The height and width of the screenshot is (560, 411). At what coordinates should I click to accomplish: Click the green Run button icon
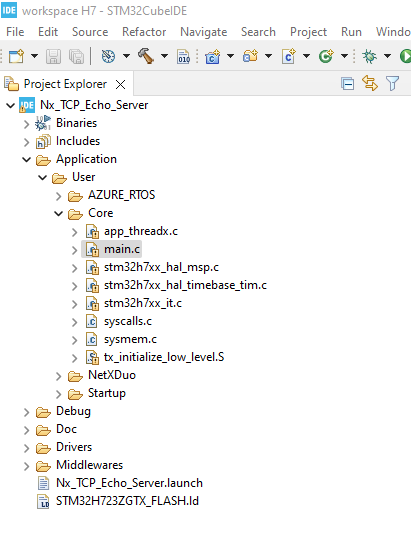pyautogui.click(x=405, y=56)
